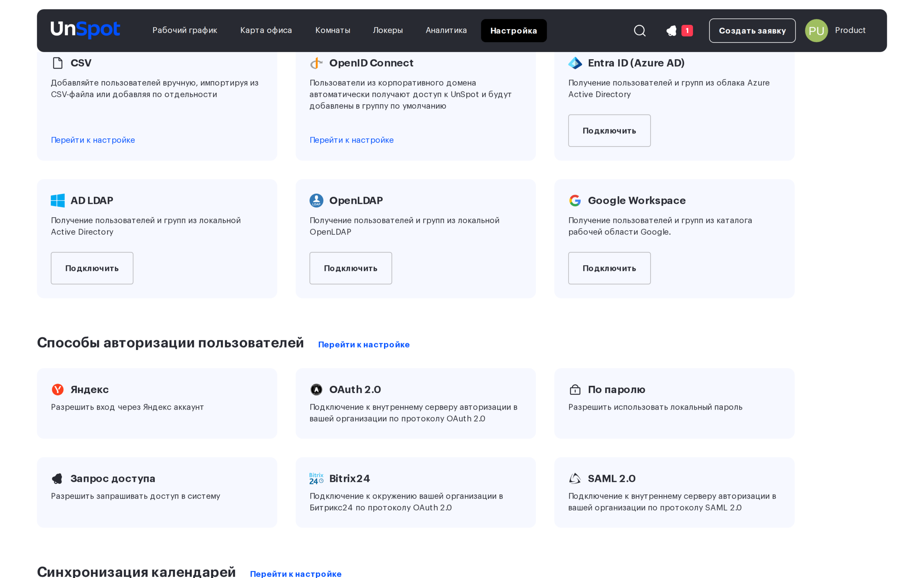Click the OpenID Connect icon
This screenshot has height=578, width=924.
click(x=316, y=63)
